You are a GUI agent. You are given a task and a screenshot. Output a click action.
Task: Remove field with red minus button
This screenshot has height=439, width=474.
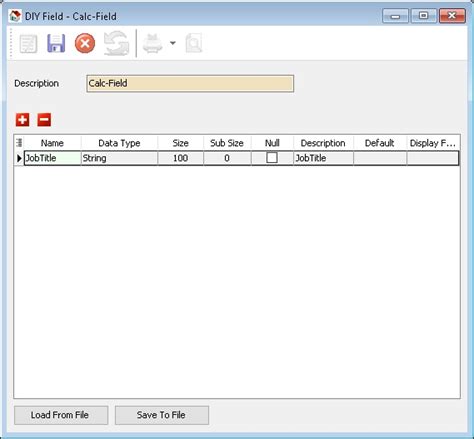[44, 120]
